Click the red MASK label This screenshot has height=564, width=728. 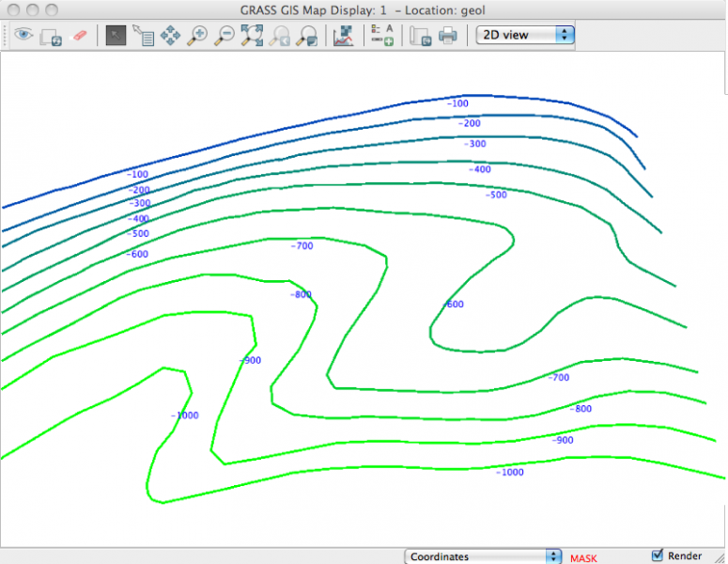(583, 557)
